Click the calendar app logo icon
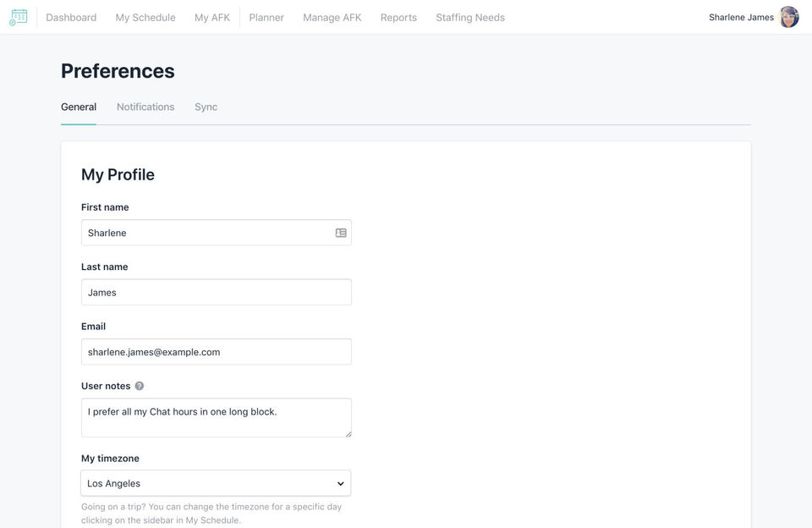 18,17
